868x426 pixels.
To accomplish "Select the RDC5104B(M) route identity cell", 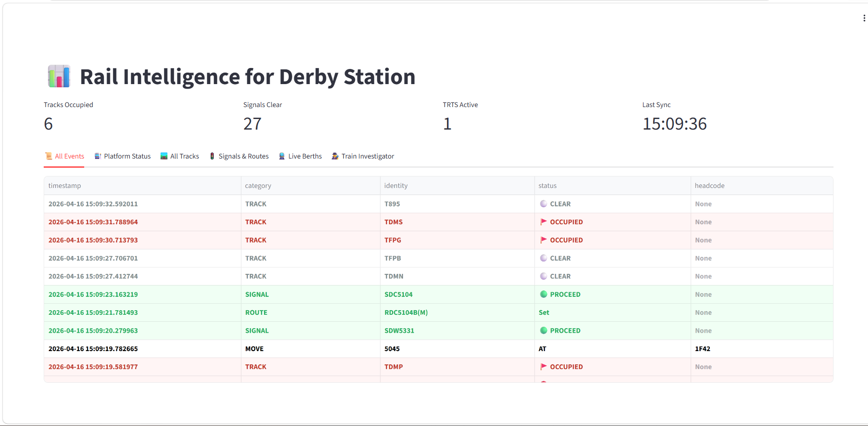I will click(406, 312).
